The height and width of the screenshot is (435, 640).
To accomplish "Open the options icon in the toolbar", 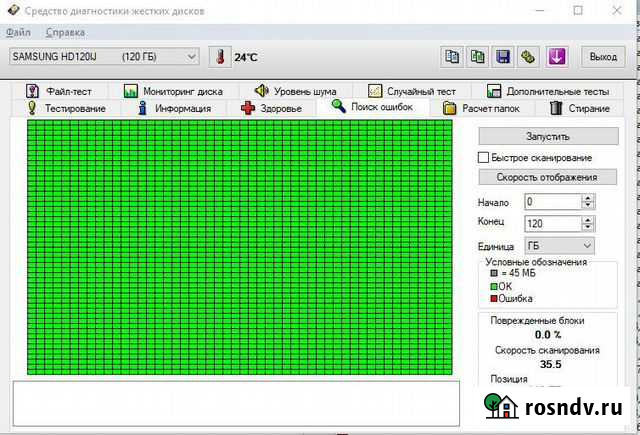I will 529,57.
